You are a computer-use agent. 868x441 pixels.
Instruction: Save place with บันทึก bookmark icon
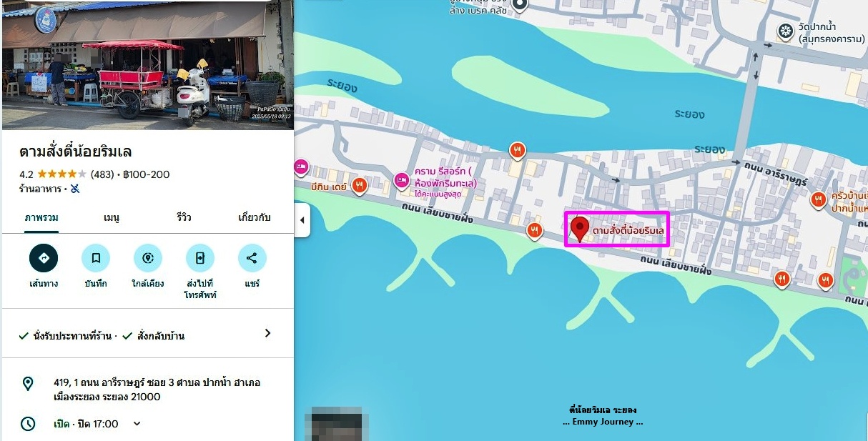point(96,258)
